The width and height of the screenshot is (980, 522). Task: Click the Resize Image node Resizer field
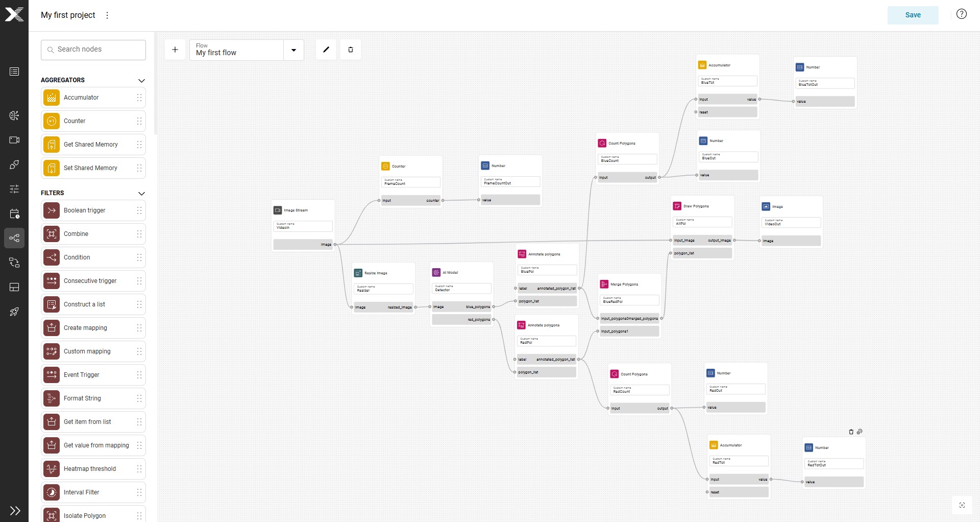(x=383, y=289)
